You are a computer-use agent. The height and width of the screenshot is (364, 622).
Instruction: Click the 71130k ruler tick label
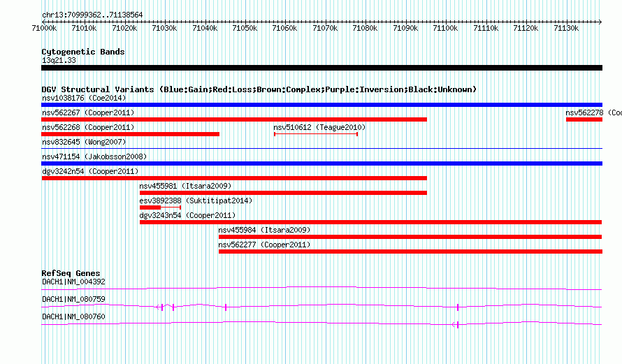click(x=566, y=28)
